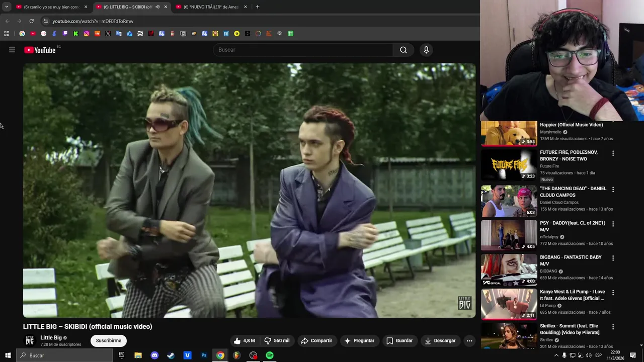Open the Instagram bookmark
Screen dimensions: 644x362
coord(87,34)
